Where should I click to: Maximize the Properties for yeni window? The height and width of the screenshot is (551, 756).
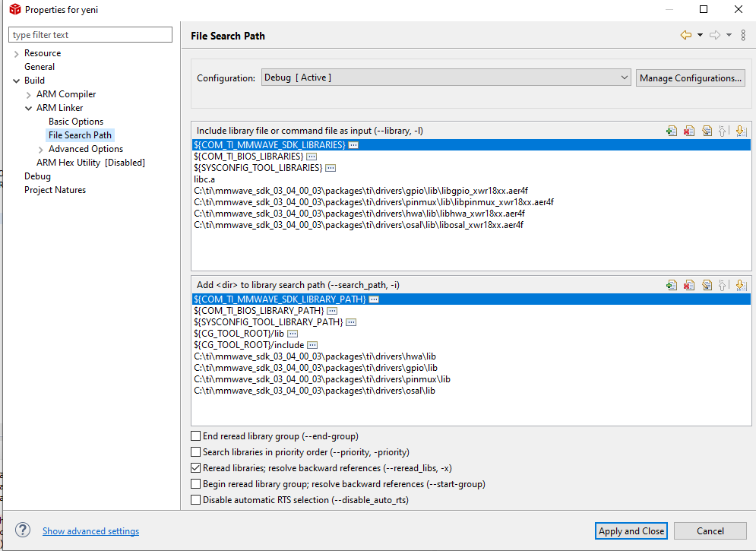[704, 9]
